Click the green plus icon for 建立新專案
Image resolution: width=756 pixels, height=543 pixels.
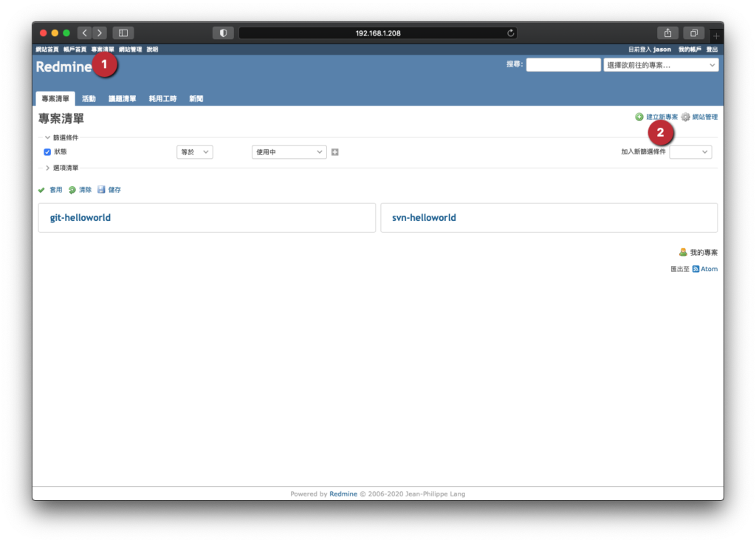click(639, 117)
